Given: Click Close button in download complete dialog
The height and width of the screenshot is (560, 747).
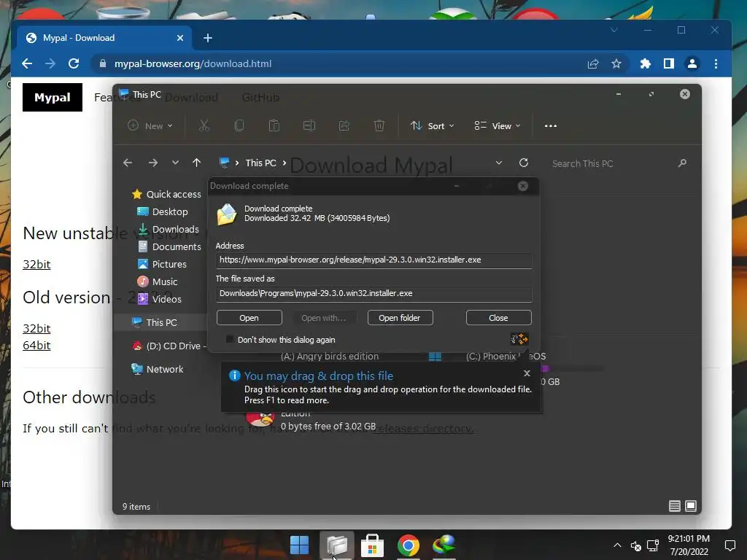Looking at the screenshot, I should click(499, 318).
